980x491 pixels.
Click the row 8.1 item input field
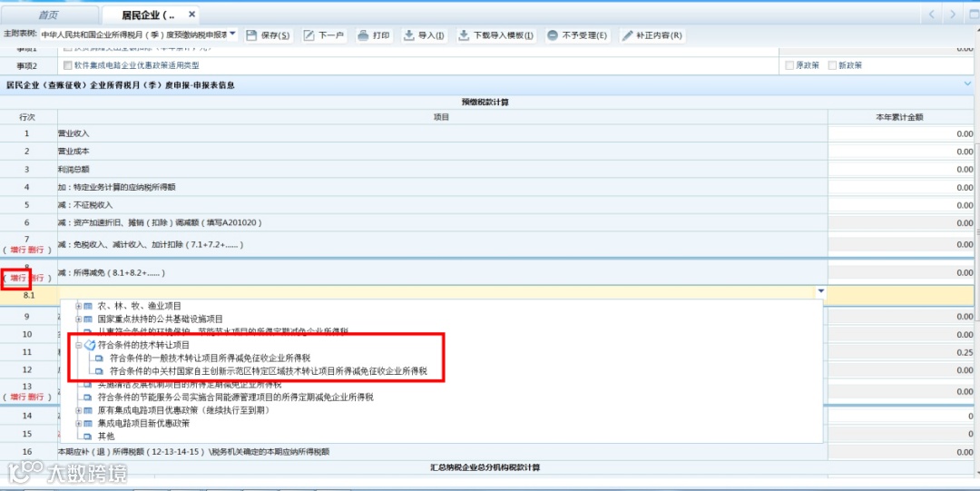tap(443, 290)
